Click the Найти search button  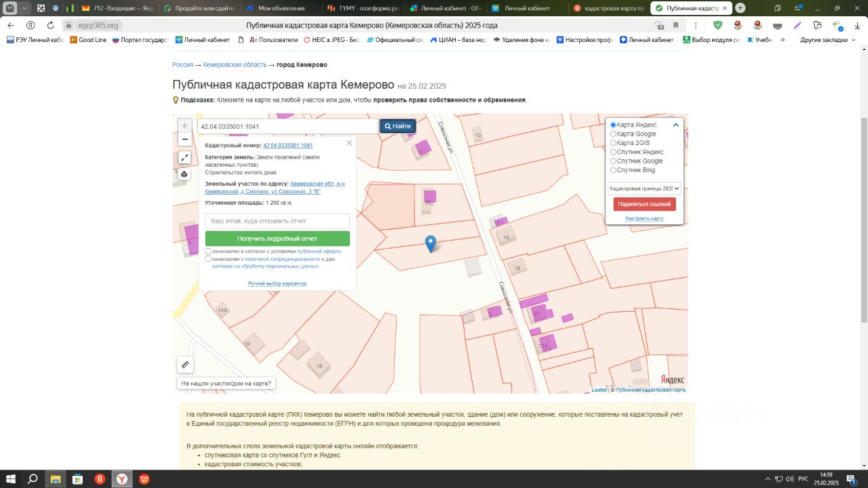click(x=397, y=126)
